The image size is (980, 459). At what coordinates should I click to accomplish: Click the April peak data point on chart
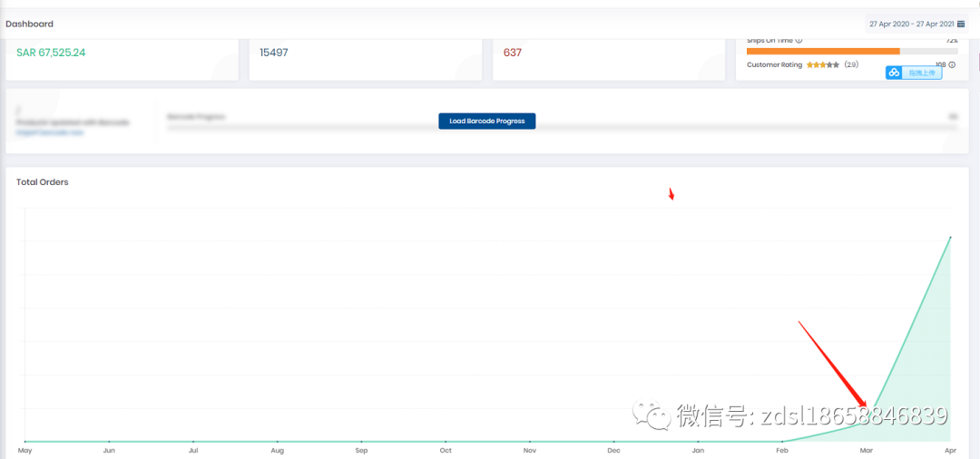pos(951,238)
